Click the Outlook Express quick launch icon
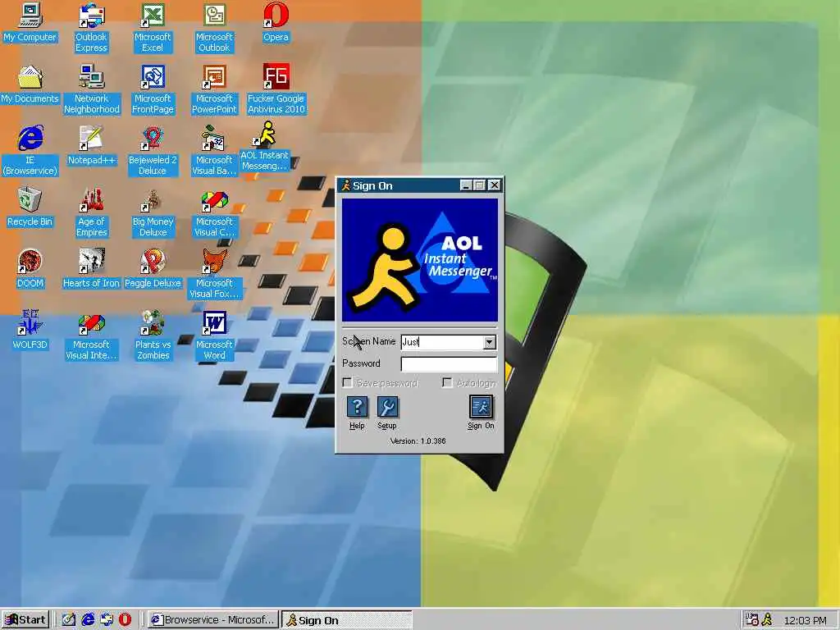Image resolution: width=840 pixels, height=630 pixels. pos(107,620)
